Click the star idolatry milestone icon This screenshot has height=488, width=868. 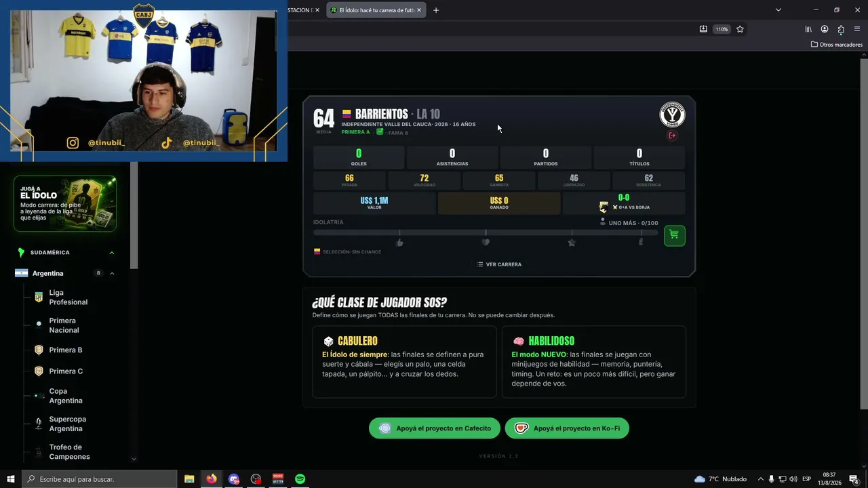[x=572, y=243]
